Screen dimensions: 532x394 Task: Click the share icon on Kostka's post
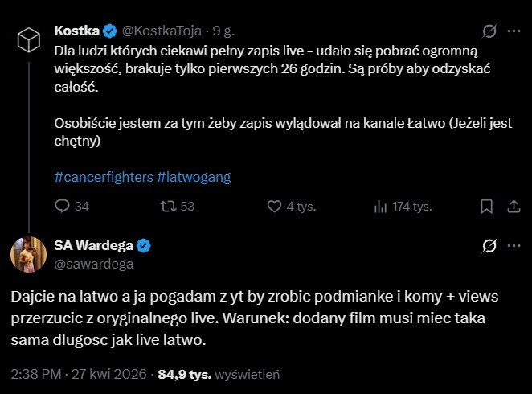pyautogui.click(x=511, y=207)
